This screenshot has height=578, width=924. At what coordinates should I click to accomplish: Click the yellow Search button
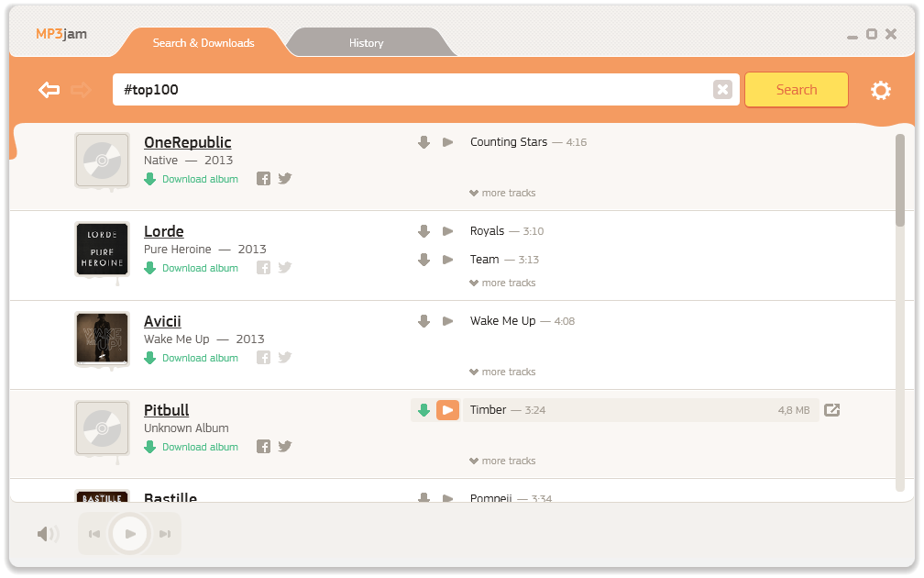pyautogui.click(x=796, y=90)
